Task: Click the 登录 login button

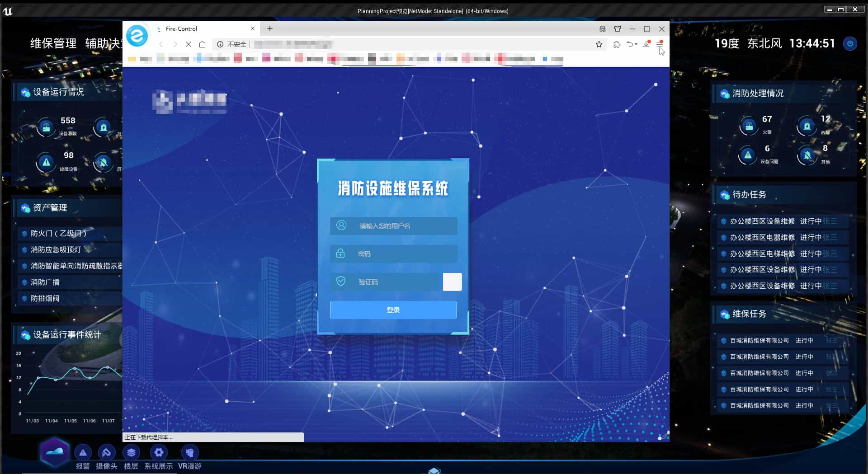Action: (393, 310)
